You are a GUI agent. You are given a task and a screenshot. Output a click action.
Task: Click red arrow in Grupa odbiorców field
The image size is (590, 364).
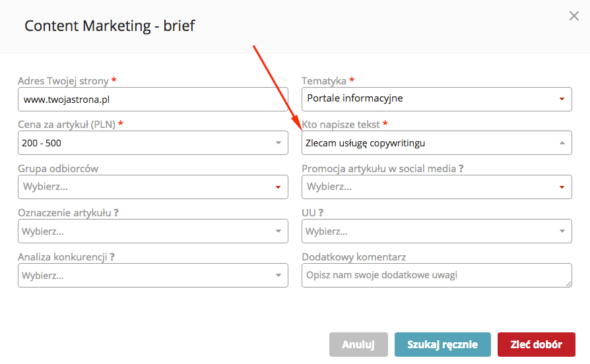pos(278,187)
